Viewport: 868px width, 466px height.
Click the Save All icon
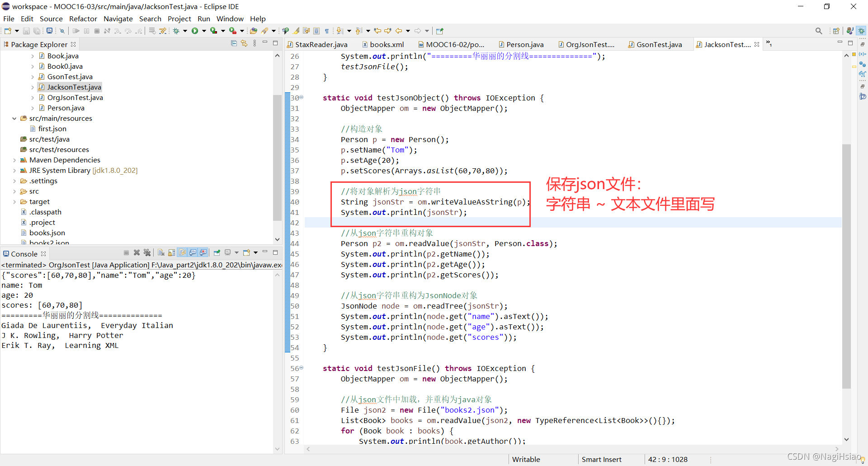coord(37,31)
